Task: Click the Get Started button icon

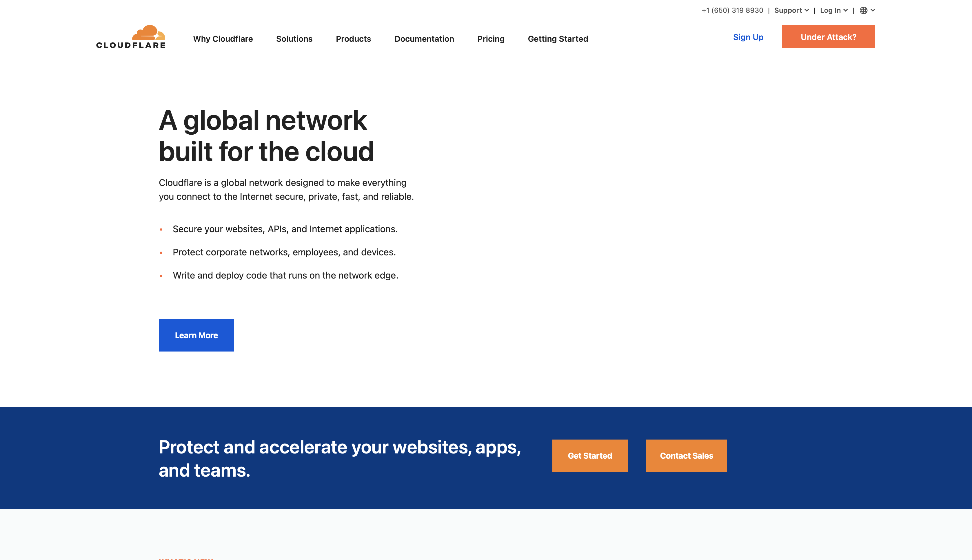Action: click(x=590, y=456)
